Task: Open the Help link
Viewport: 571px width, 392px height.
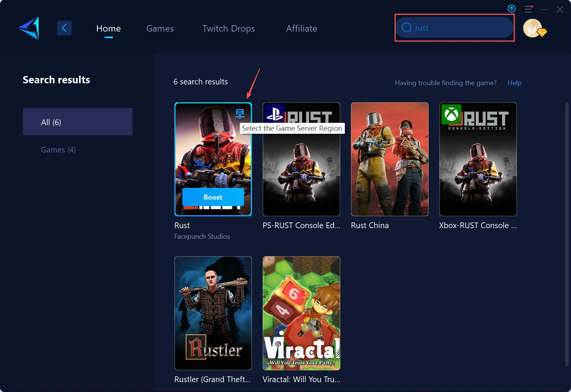Action: point(514,83)
